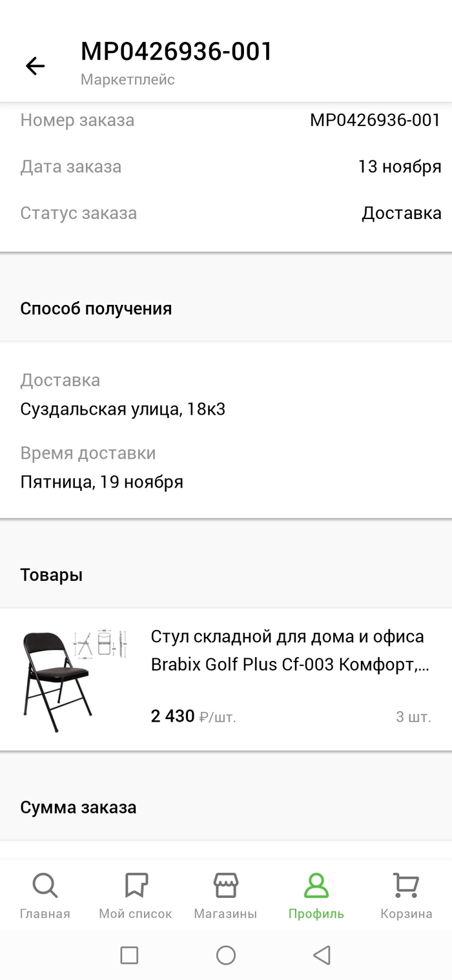Open the Профиль person icon
452x980 pixels.
pyautogui.click(x=316, y=885)
